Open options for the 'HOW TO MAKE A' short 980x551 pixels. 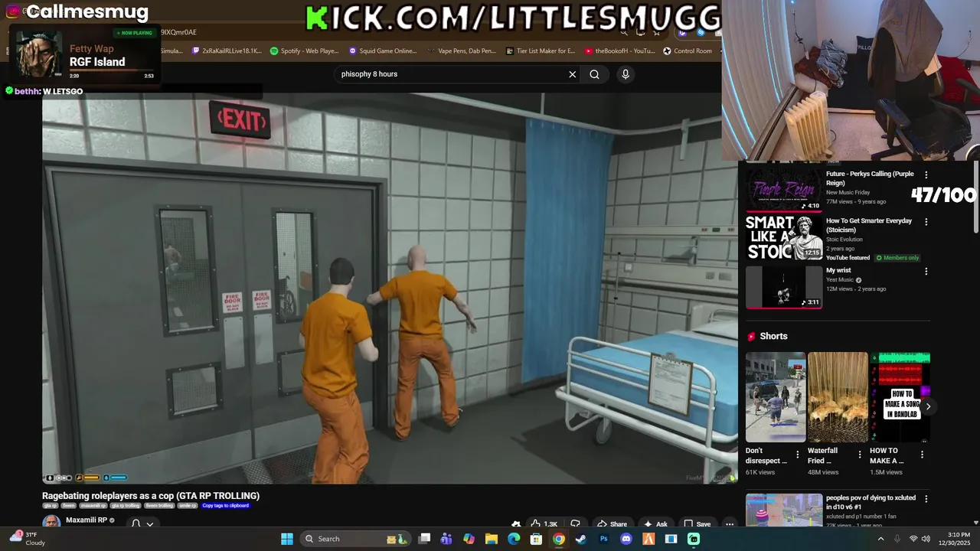coord(922,455)
